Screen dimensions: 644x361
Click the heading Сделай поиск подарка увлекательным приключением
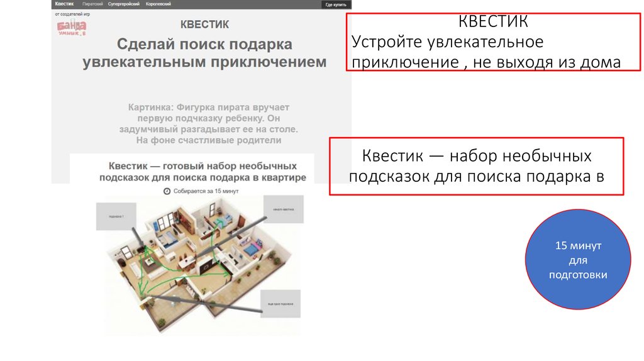(204, 53)
